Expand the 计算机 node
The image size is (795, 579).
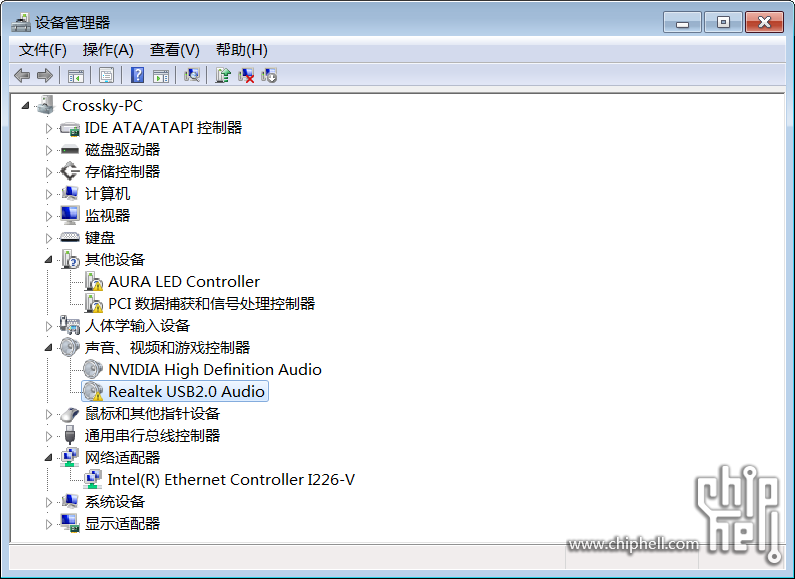click(49, 194)
